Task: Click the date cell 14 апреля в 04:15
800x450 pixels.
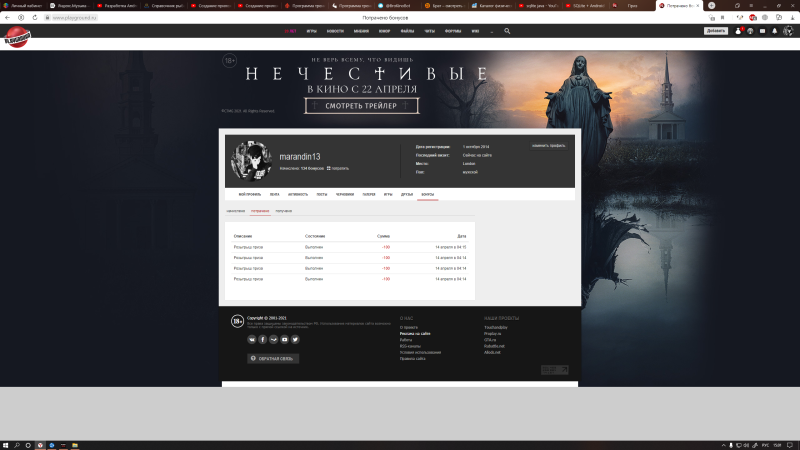Action: (451, 247)
